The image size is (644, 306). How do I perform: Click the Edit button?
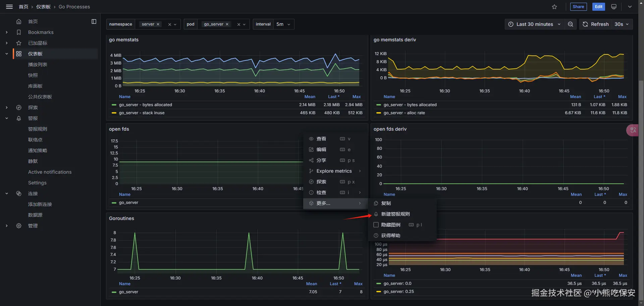pos(598,7)
